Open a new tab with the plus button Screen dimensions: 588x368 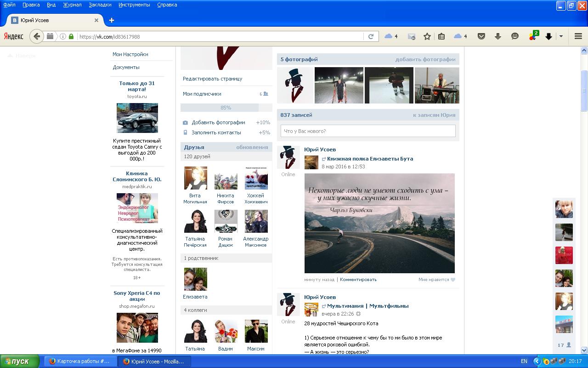112,20
